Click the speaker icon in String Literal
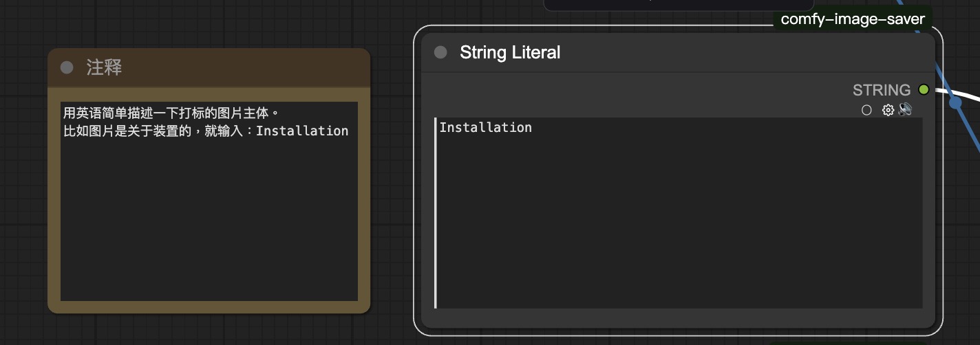 (905, 109)
